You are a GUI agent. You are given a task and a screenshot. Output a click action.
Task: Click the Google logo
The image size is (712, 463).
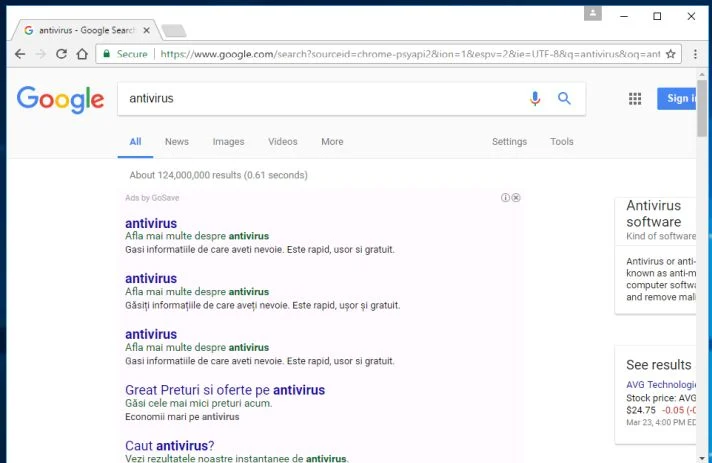[60, 99]
